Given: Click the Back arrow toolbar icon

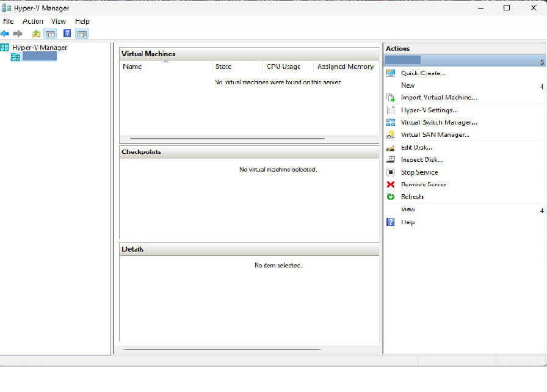Looking at the screenshot, I should (x=5, y=34).
